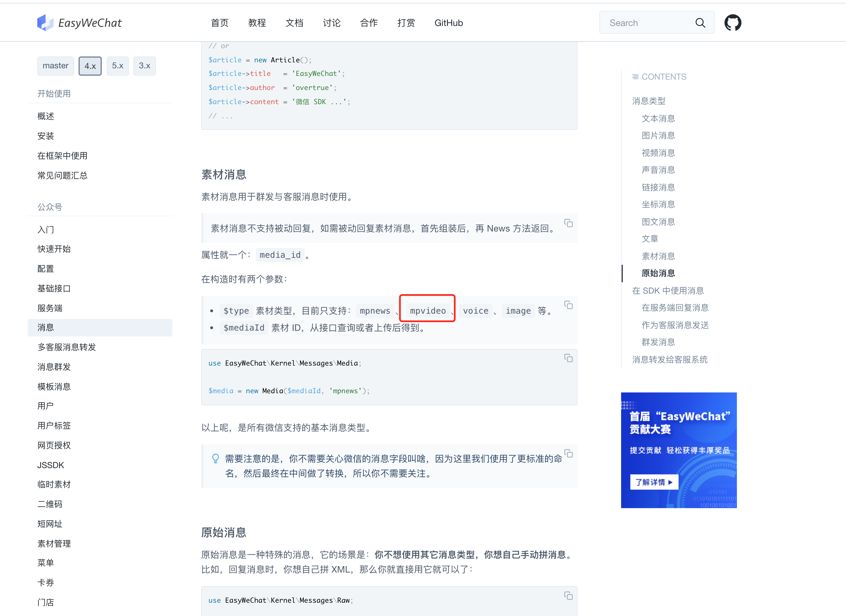Copy the Media code snippet

(568, 358)
